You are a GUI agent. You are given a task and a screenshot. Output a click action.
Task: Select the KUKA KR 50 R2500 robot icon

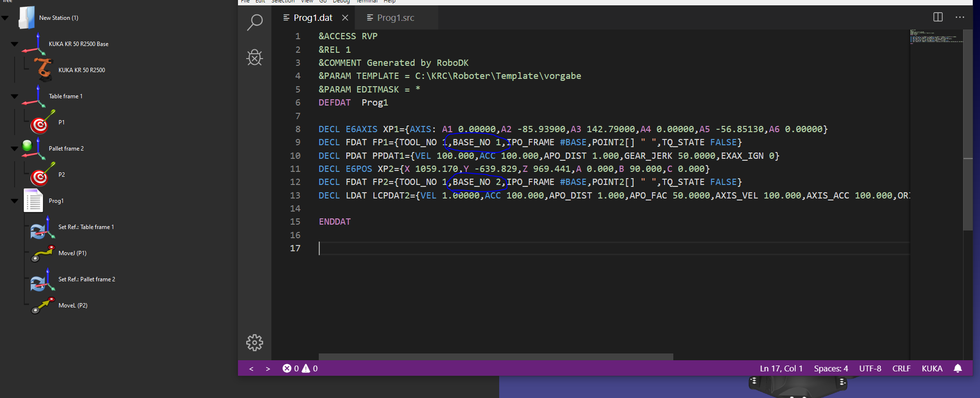(44, 69)
